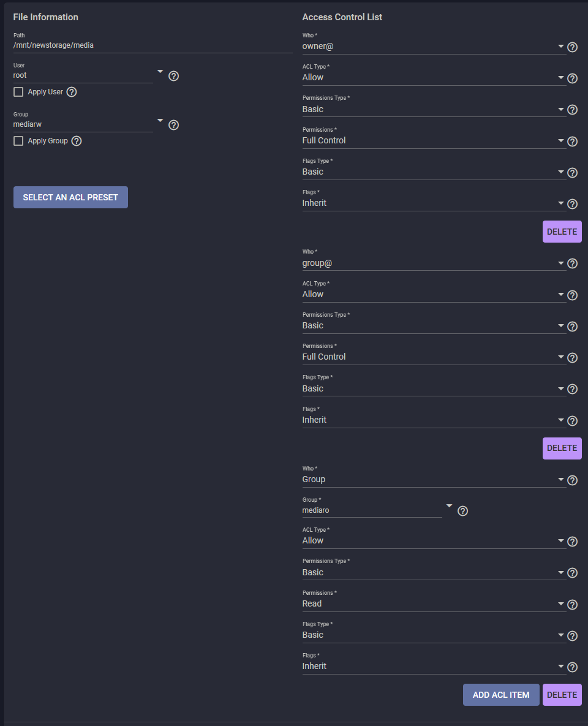Enable the Apply User checkbox

pyautogui.click(x=18, y=92)
